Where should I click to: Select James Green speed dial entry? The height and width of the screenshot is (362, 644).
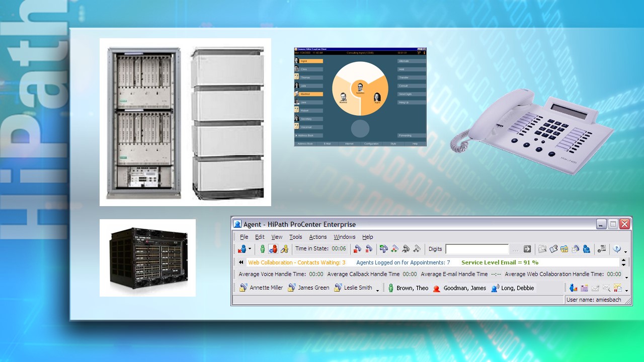pos(308,288)
